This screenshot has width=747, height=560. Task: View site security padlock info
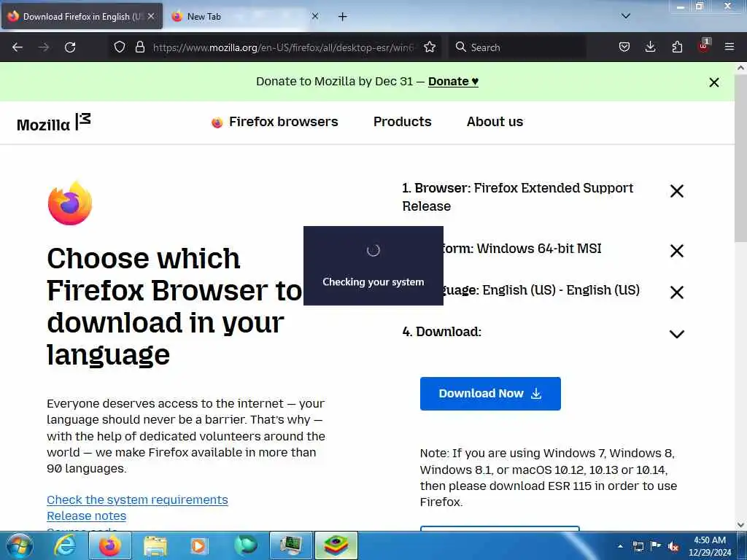click(x=139, y=47)
